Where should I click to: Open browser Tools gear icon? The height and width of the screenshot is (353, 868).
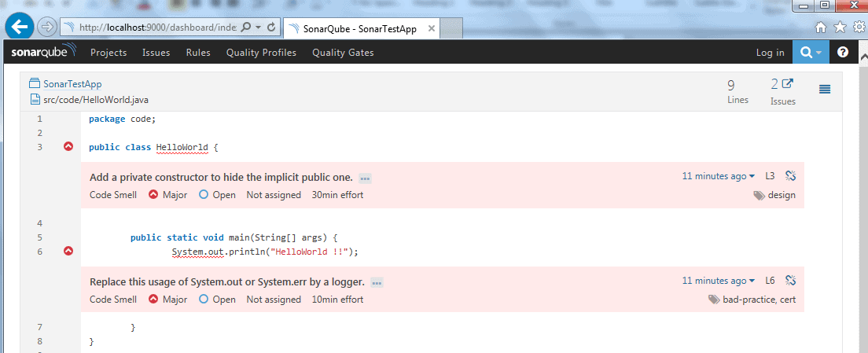point(859,27)
